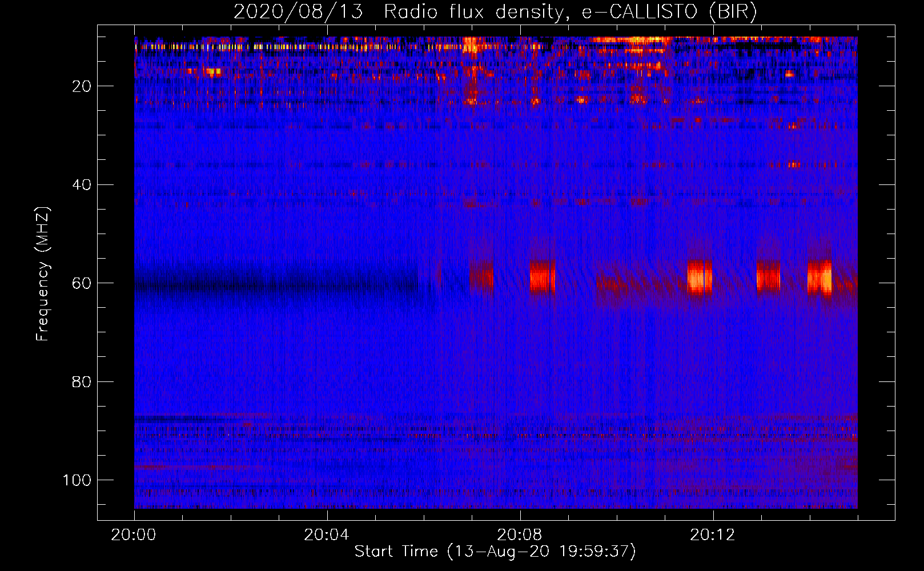
Task: Click the "60" frequency tick label
Action: click(82, 283)
